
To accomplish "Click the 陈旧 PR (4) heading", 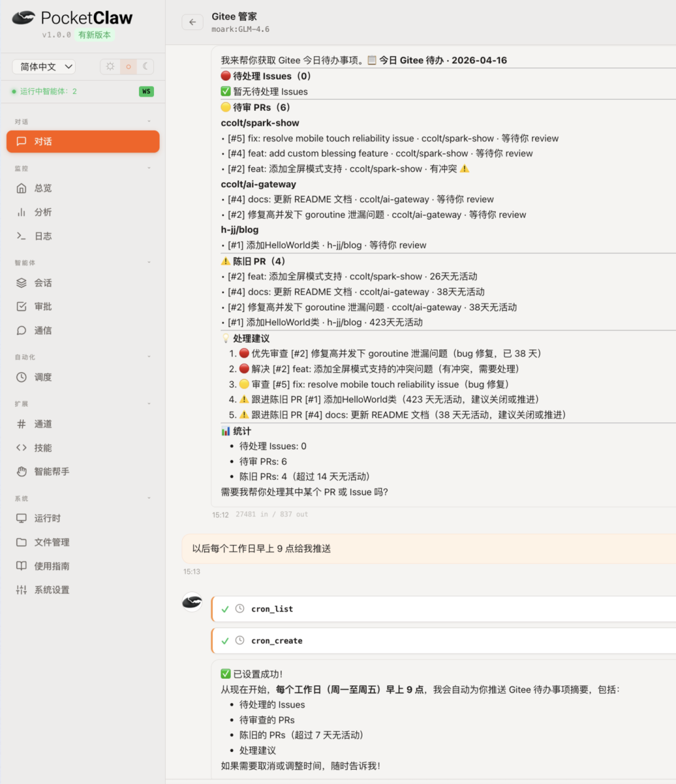I will point(253,261).
